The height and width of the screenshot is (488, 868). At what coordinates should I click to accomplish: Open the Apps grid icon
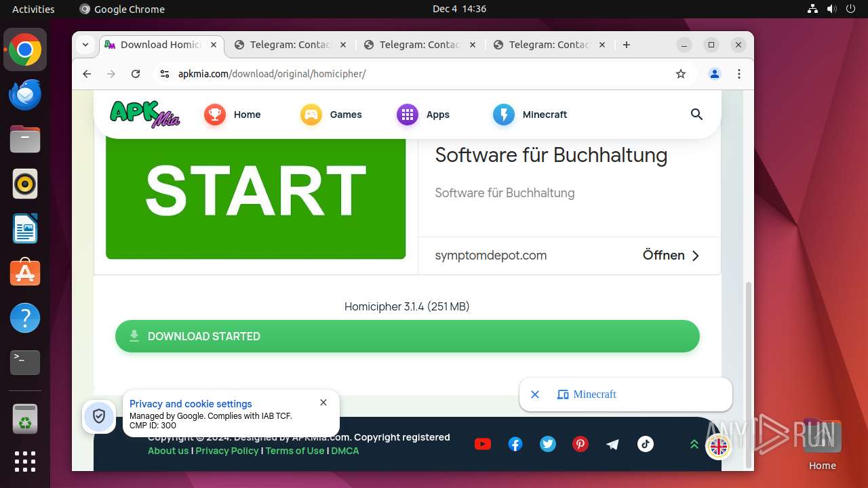pos(407,115)
